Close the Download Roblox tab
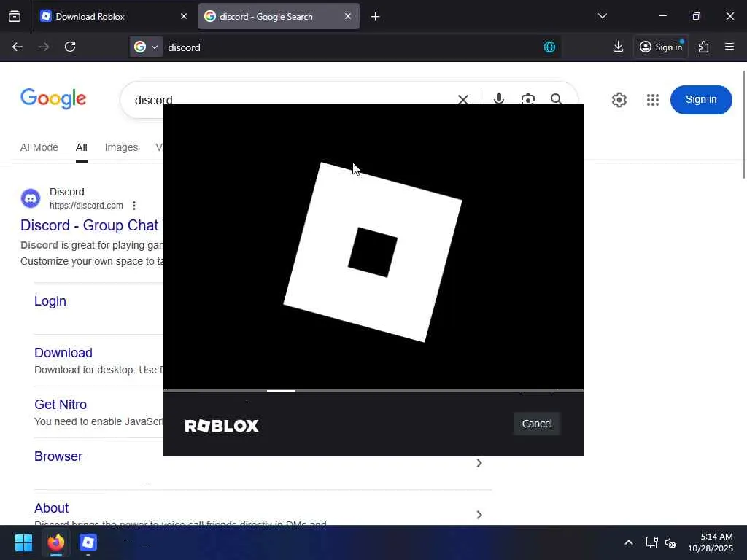Screen dimensions: 747x560 pos(183,16)
